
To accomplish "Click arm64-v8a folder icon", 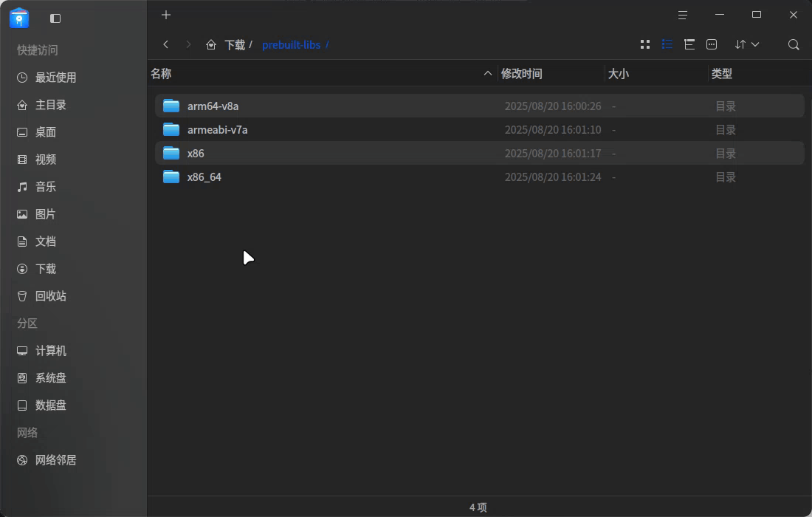I will [171, 106].
